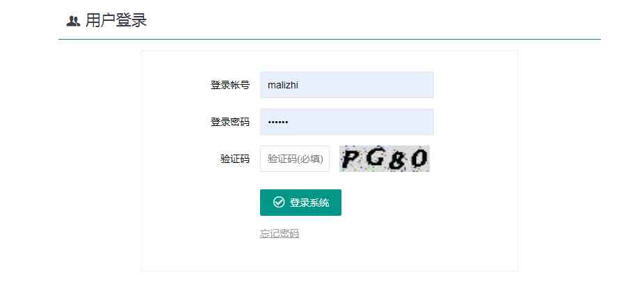Image resolution: width=644 pixels, height=300 pixels.
Task: Focus the 登录密码 password field
Action: 346,122
